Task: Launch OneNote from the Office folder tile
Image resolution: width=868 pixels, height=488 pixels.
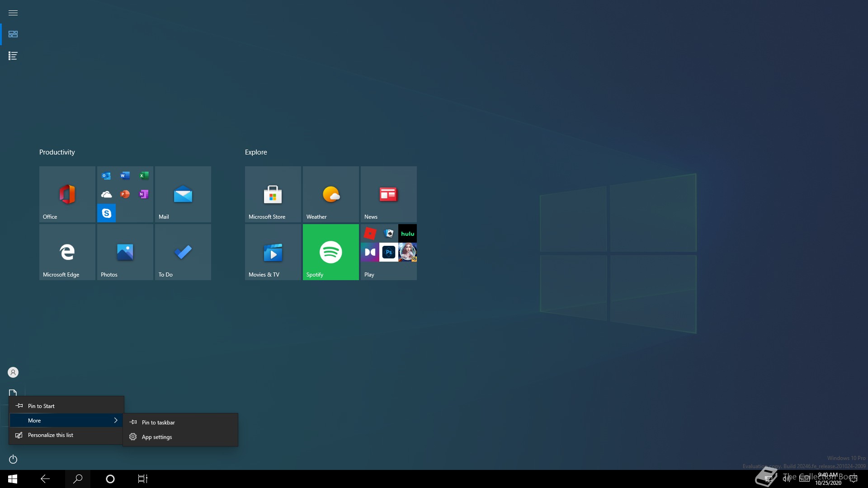Action: (144, 194)
